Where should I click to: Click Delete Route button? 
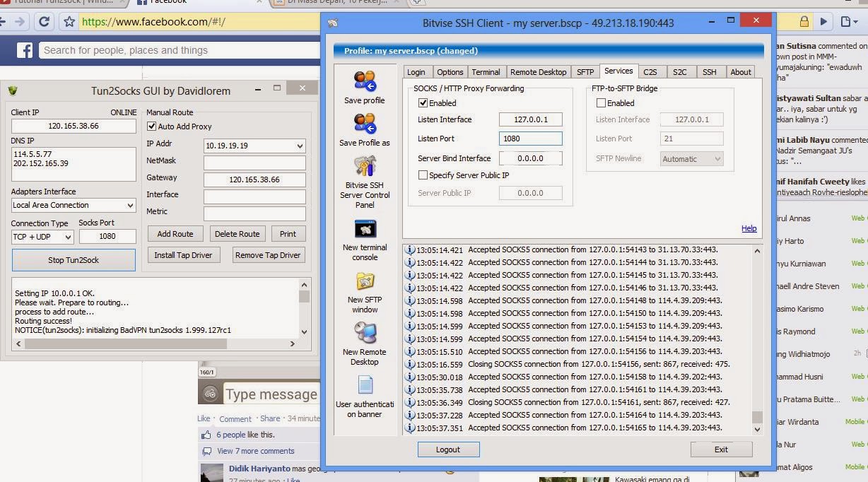237,234
